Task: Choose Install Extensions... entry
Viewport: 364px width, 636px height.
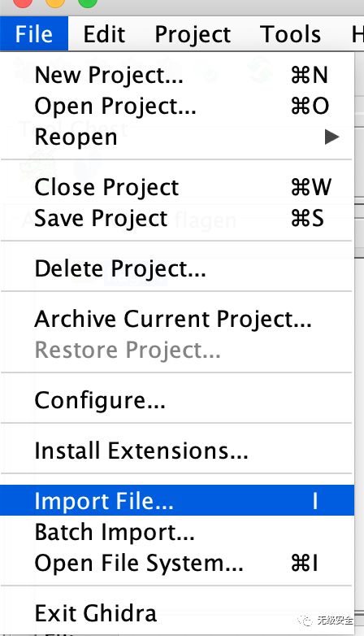Action: 177,451
